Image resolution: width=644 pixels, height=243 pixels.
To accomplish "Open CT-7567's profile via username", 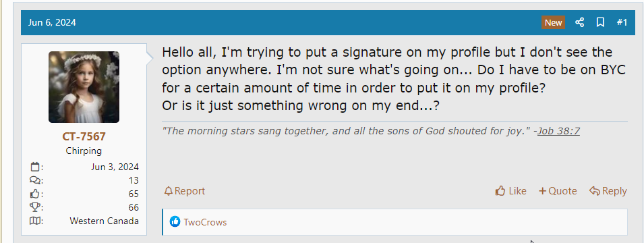I will [84, 136].
